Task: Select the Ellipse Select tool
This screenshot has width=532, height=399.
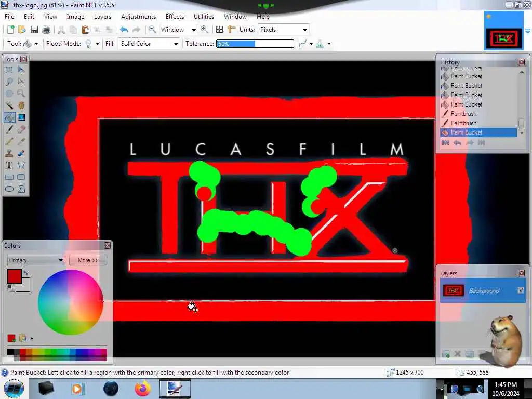Action: (x=9, y=94)
